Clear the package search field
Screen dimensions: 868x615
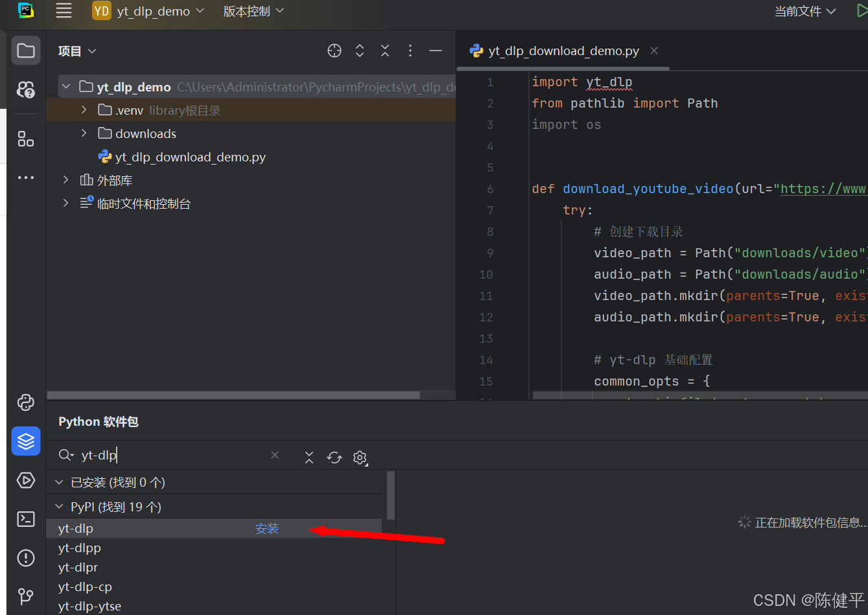point(275,455)
